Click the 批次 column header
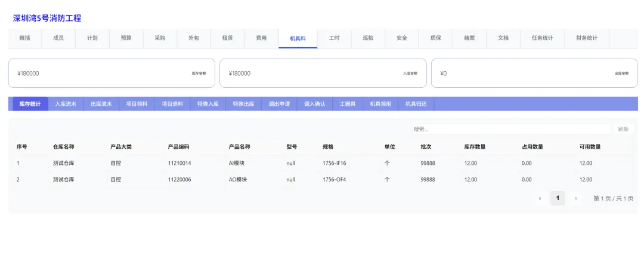The image size is (644, 264). click(426, 147)
